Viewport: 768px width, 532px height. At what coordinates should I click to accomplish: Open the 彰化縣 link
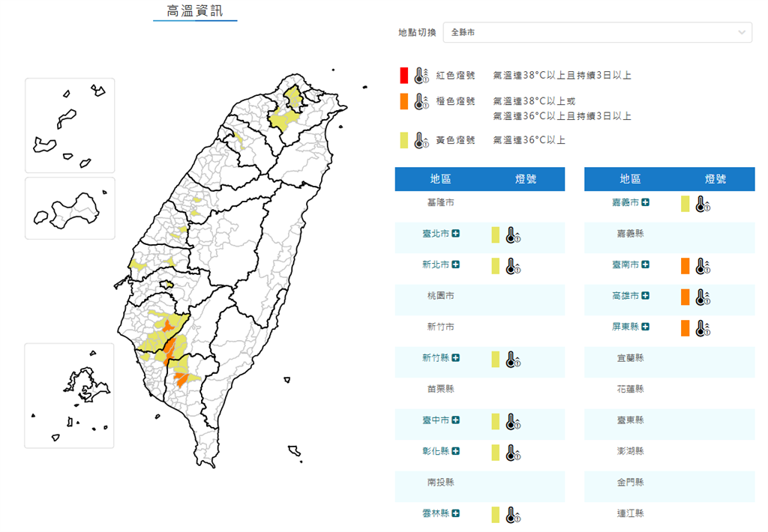click(x=436, y=451)
